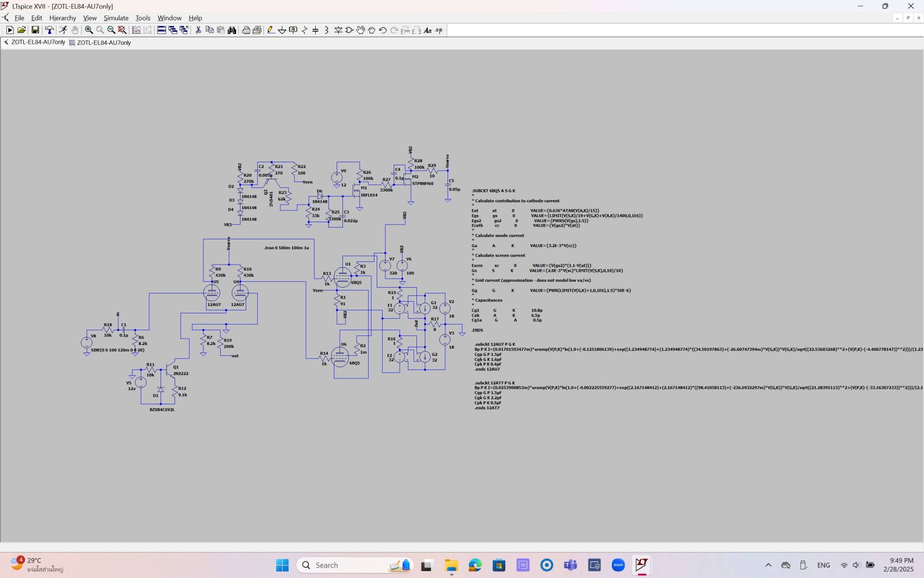This screenshot has width=924, height=578.
Task: Open a file with the folder icon
Action: pyautogui.click(x=21, y=30)
